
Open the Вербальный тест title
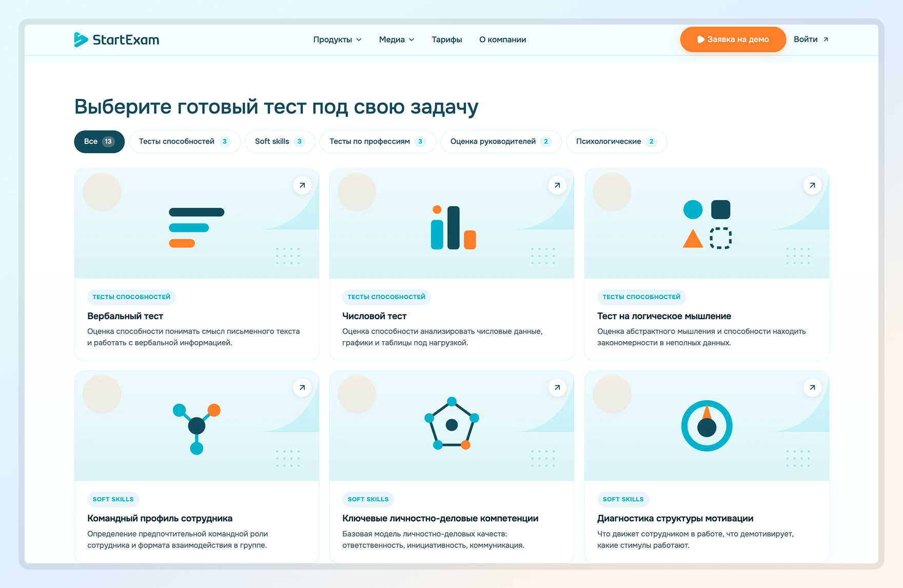pyautogui.click(x=125, y=316)
